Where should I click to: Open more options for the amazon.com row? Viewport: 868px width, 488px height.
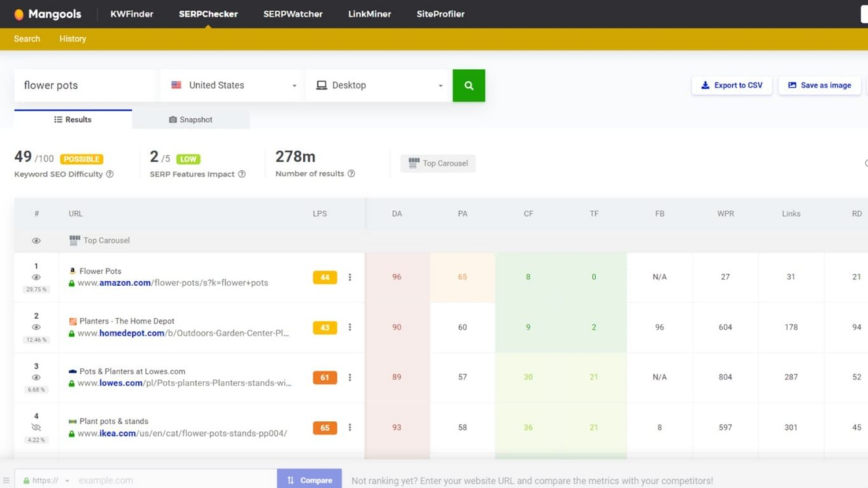pyautogui.click(x=350, y=277)
